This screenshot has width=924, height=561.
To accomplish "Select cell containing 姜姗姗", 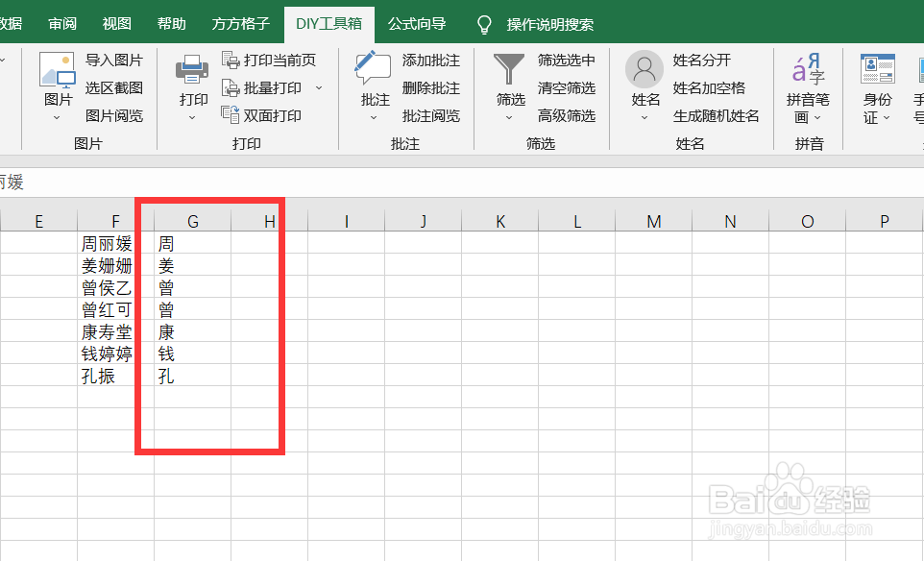I will click(x=115, y=264).
